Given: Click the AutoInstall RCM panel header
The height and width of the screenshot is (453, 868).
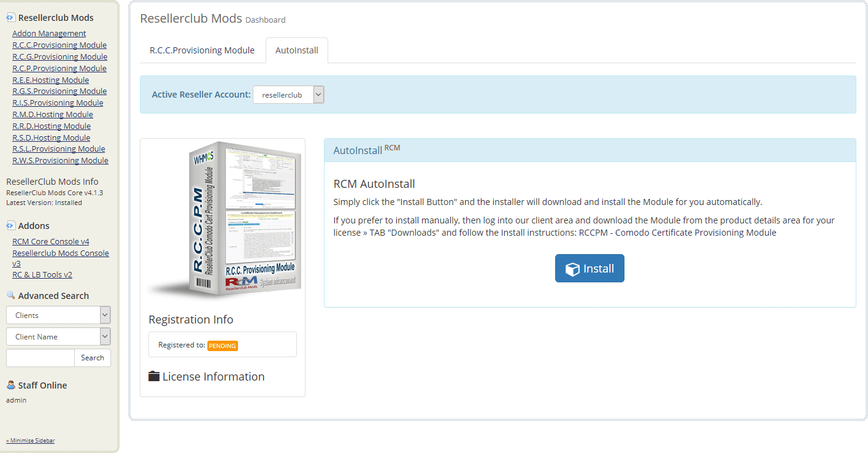Looking at the screenshot, I should pos(590,150).
